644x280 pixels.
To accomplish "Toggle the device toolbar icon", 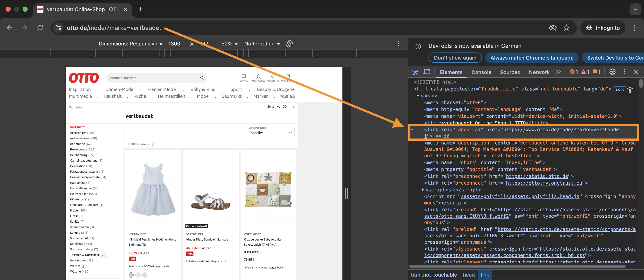I will (427, 72).
